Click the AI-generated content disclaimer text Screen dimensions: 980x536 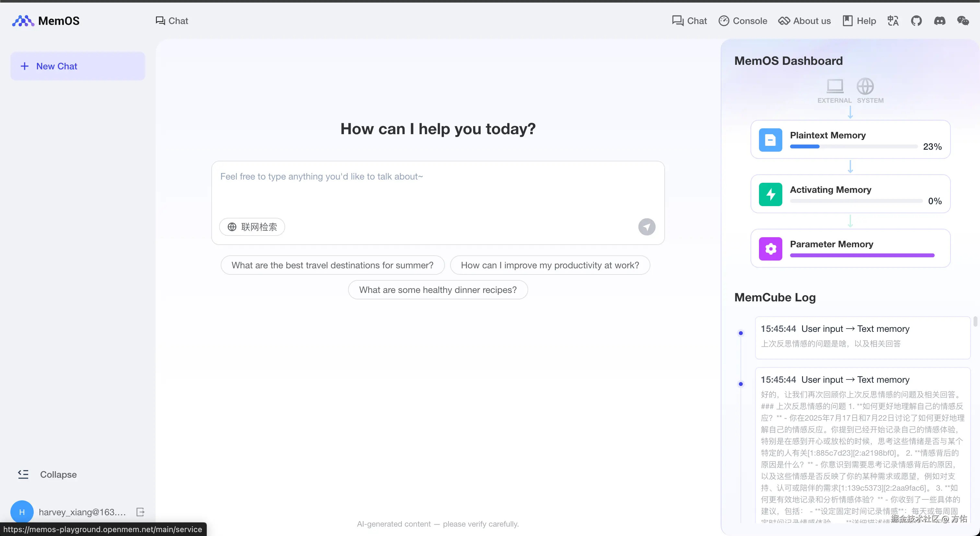pyautogui.click(x=437, y=524)
